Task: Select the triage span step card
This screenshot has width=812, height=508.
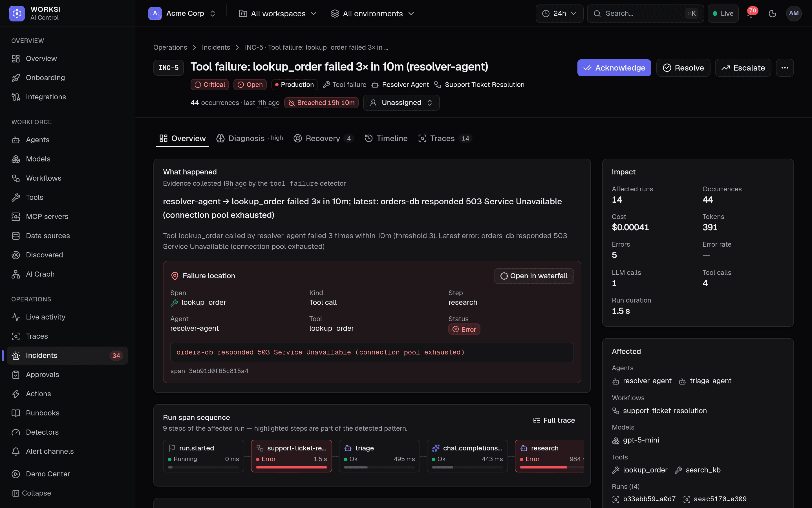Action: (379, 456)
